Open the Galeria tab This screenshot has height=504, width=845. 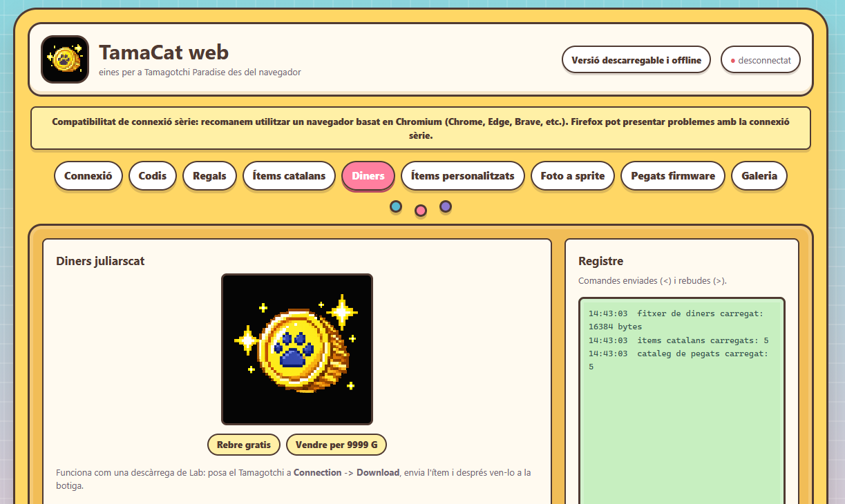pyautogui.click(x=759, y=175)
